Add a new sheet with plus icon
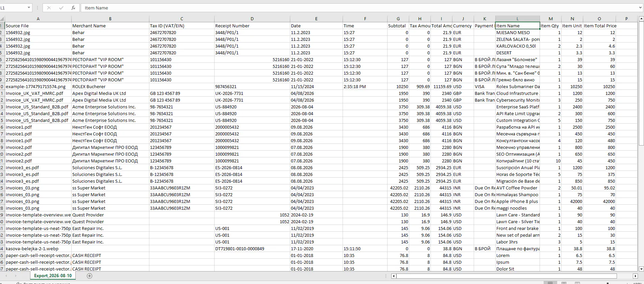This screenshot has height=284, width=644. tap(90, 276)
